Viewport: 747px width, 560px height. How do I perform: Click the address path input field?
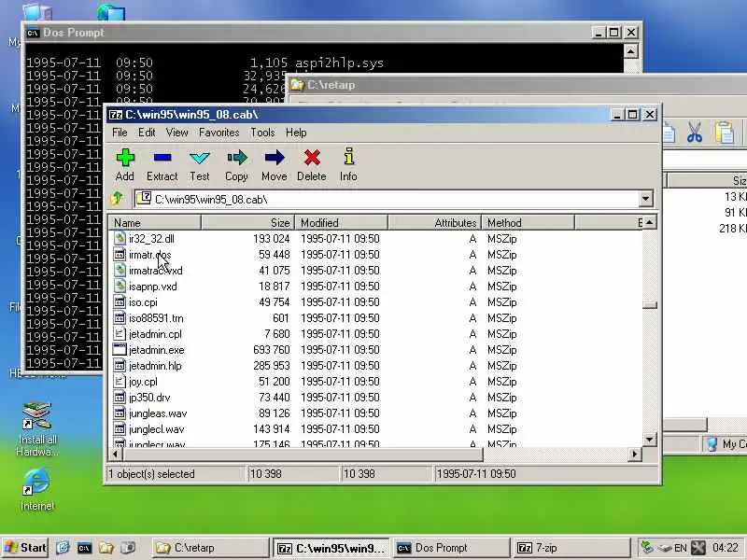[387, 199]
